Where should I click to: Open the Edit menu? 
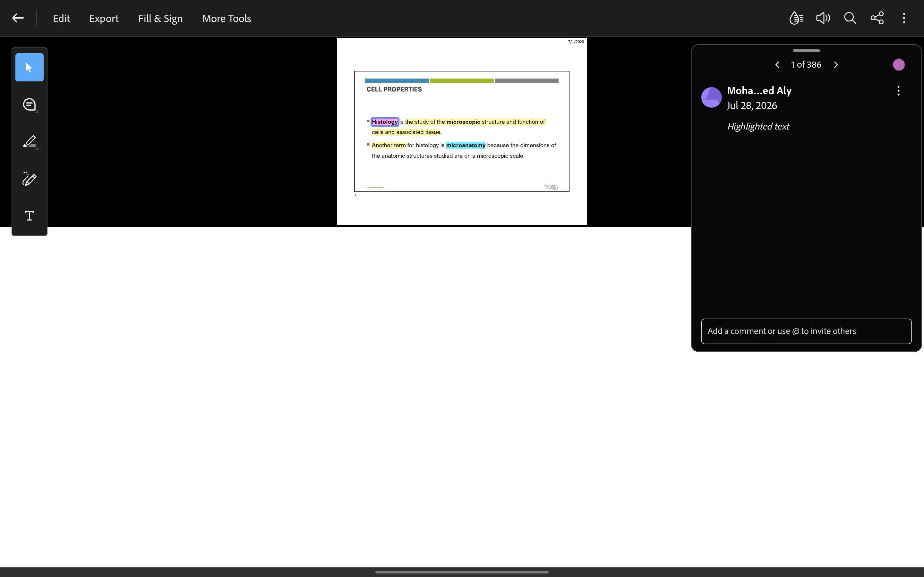[61, 18]
